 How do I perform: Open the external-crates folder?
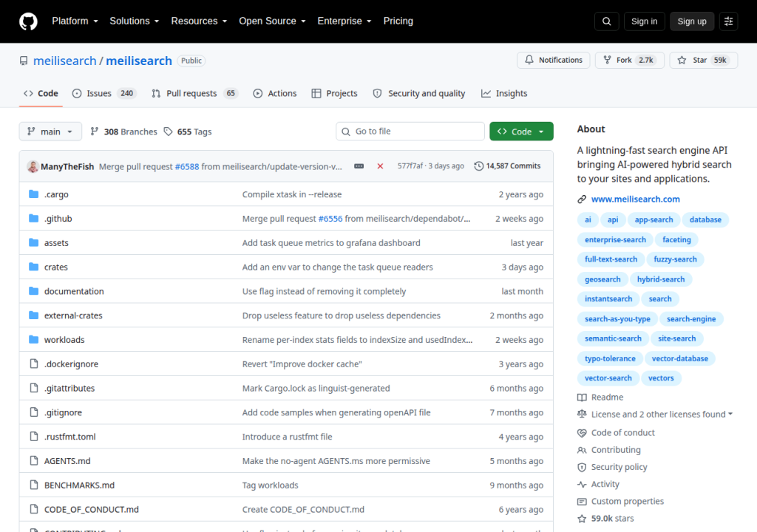pyautogui.click(x=73, y=316)
